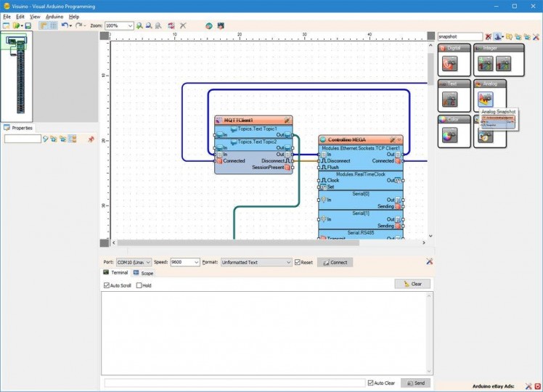Select the Digital Snapshot component icon
The width and height of the screenshot is (543, 392).
tap(449, 63)
